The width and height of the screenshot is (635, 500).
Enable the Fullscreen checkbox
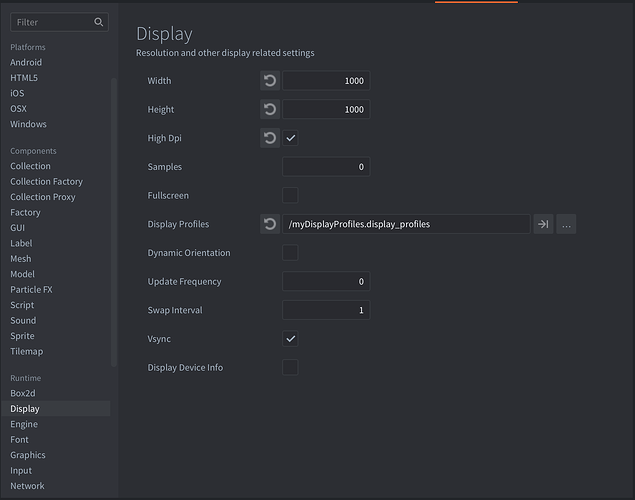[291, 196]
